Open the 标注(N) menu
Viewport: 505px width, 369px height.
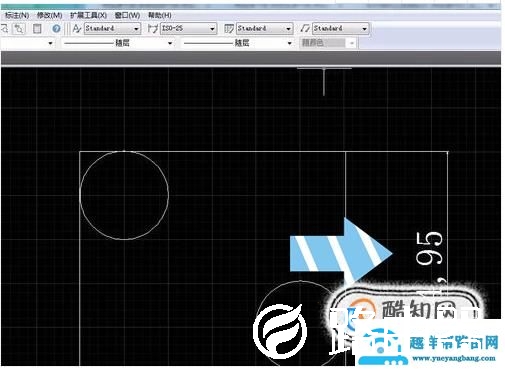(x=17, y=16)
